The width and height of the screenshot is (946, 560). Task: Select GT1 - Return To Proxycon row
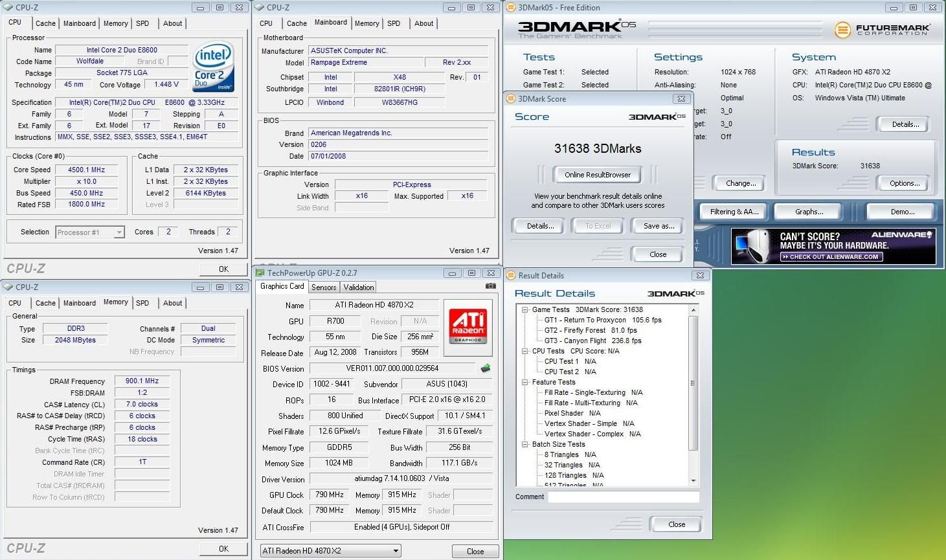(x=603, y=320)
